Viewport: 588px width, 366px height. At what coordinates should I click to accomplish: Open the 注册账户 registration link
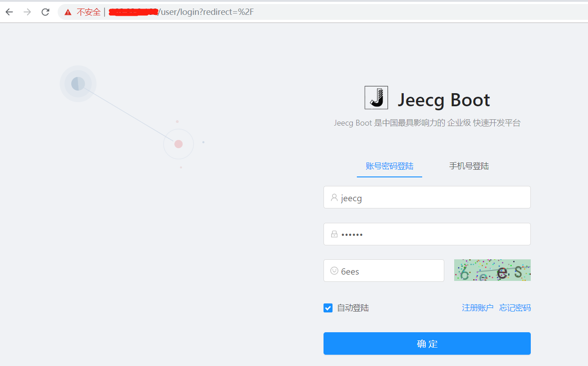[478, 307]
